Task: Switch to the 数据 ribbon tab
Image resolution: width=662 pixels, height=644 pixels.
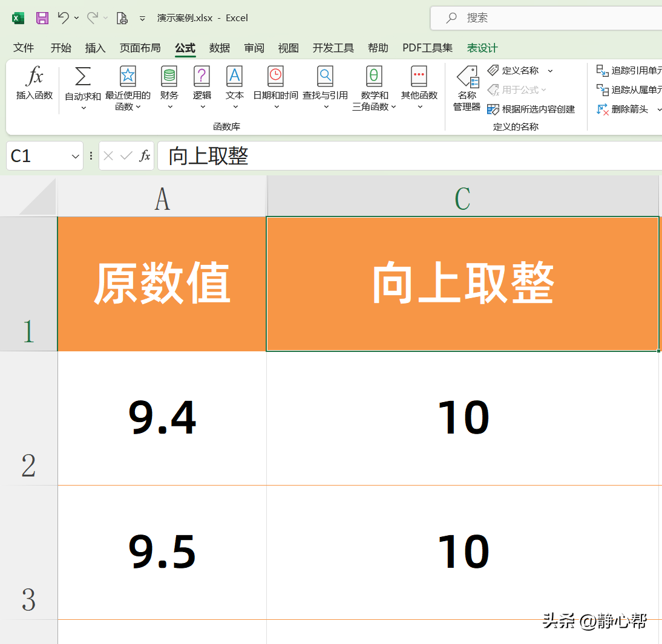Action: [x=220, y=48]
